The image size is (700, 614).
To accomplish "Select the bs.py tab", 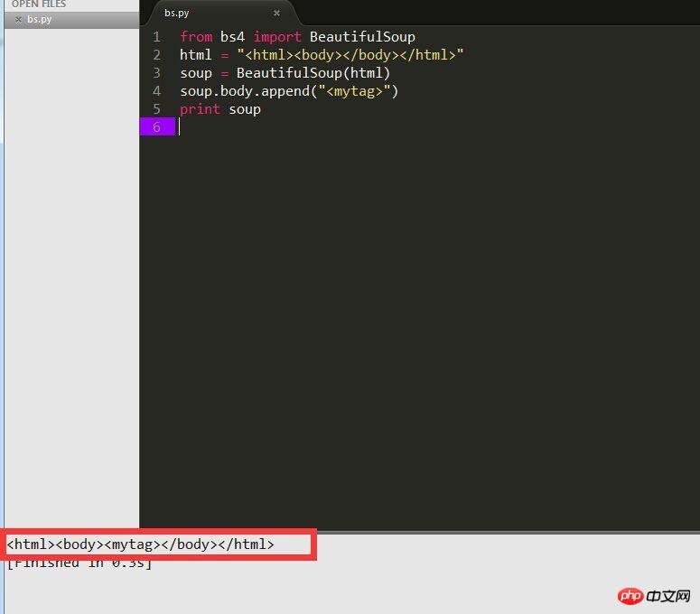I will pos(177,13).
